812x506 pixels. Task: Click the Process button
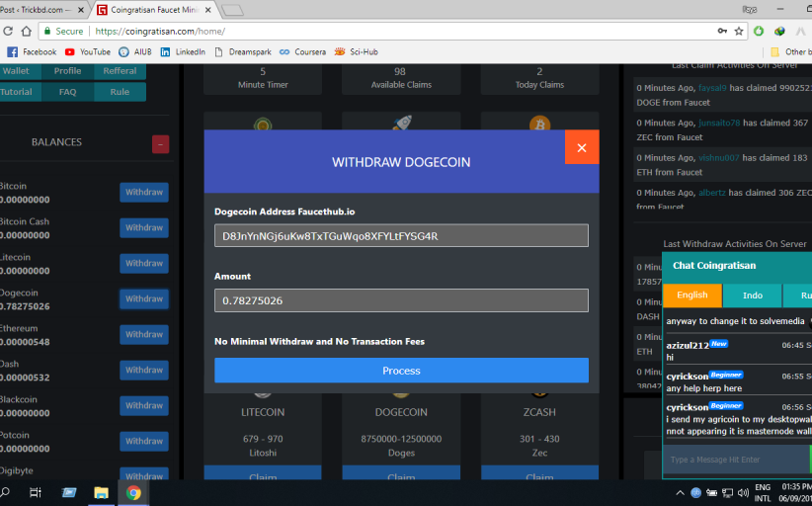pyautogui.click(x=401, y=371)
